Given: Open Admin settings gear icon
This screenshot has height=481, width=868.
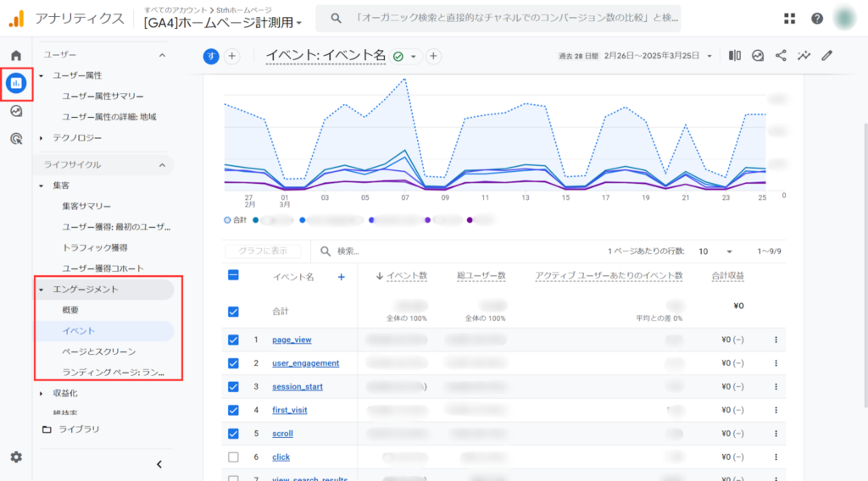Looking at the screenshot, I should (16, 457).
